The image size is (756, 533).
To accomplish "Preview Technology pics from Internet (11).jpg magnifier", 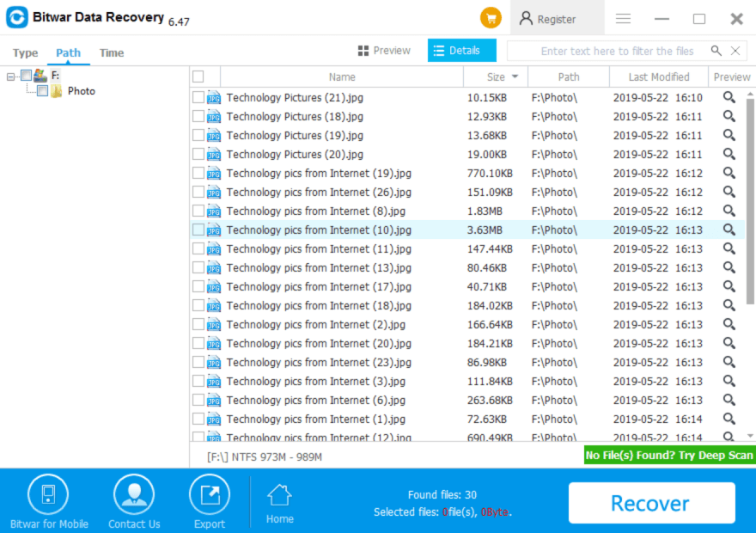I will click(x=729, y=248).
